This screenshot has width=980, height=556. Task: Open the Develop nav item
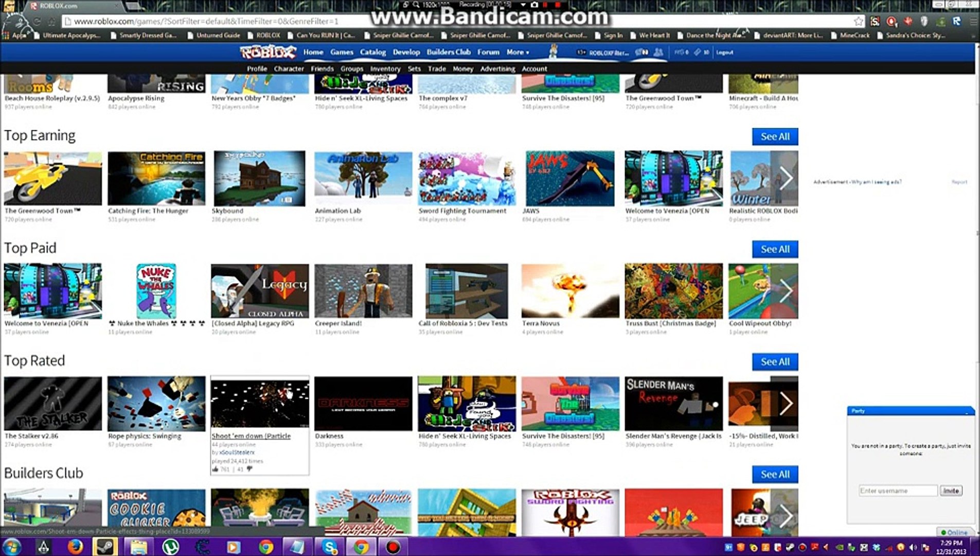406,52
